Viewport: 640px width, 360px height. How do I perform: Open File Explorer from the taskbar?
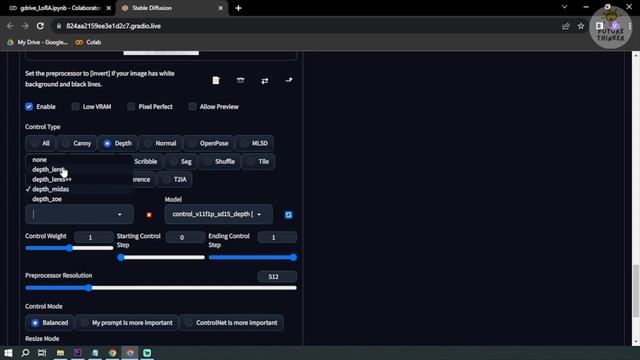(x=60, y=353)
